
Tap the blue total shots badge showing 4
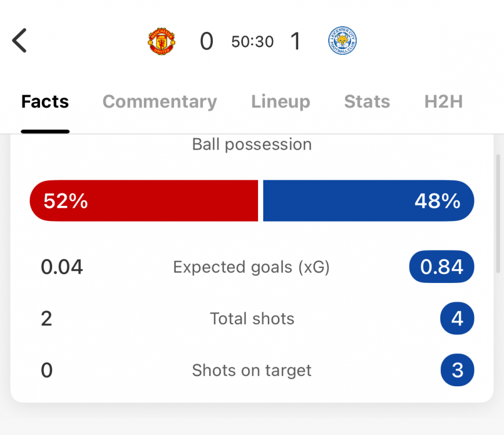457,318
